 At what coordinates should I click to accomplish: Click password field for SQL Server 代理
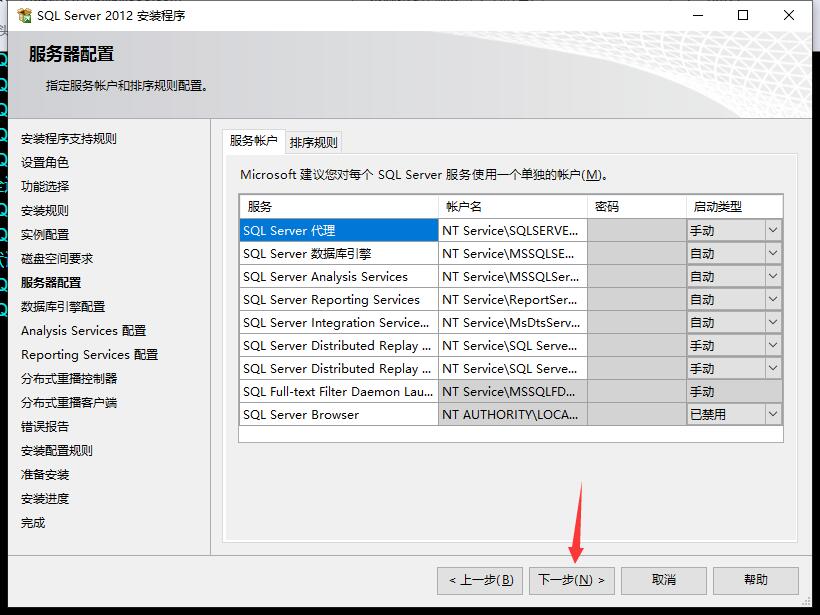coord(636,230)
